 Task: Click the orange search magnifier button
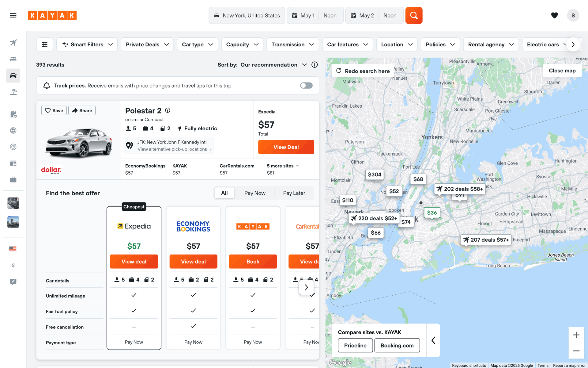[x=414, y=15]
